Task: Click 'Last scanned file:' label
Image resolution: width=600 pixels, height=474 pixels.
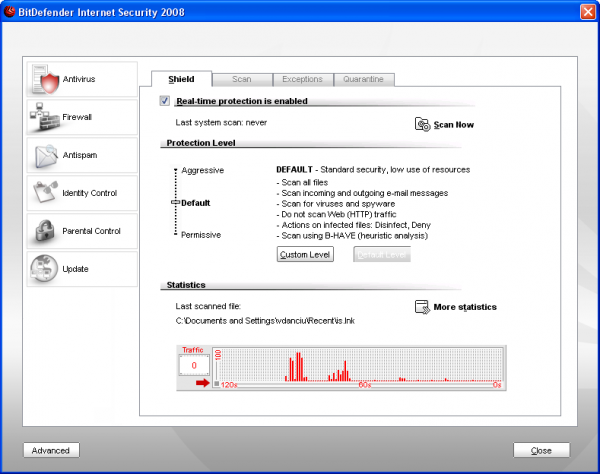Action: [208, 306]
